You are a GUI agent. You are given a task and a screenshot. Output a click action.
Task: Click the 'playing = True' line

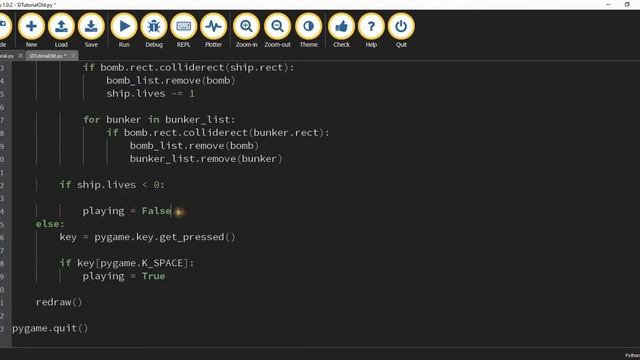124,276
